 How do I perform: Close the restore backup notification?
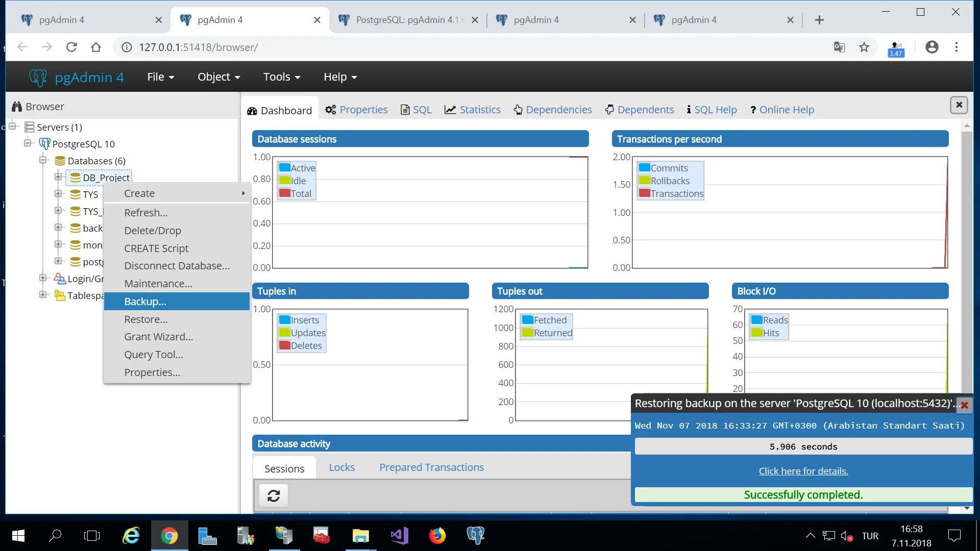point(964,405)
